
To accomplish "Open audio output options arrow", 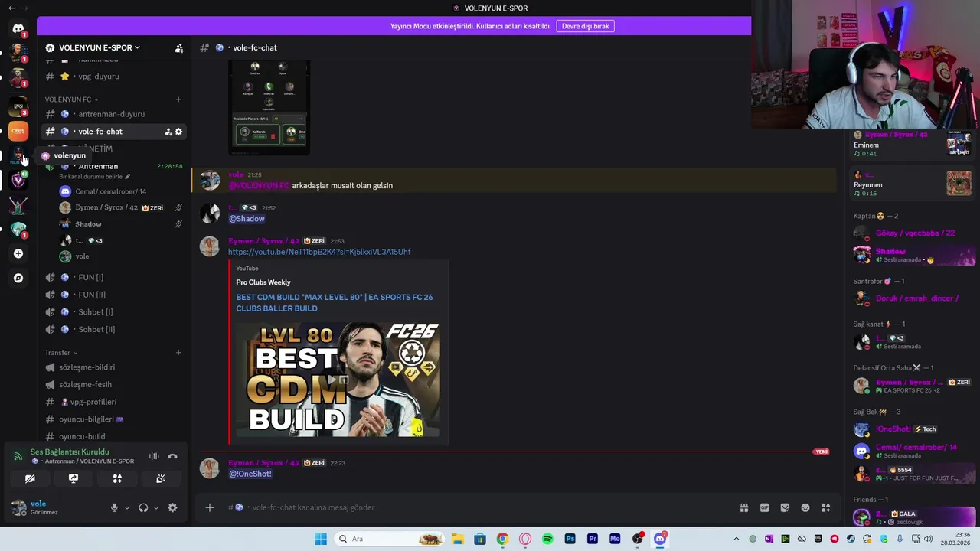I will click(x=156, y=507).
